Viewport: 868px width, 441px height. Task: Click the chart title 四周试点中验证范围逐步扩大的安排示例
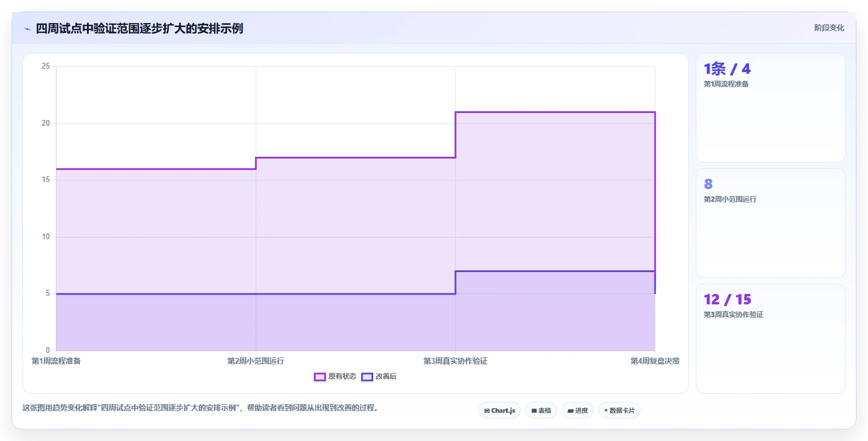[x=139, y=28]
